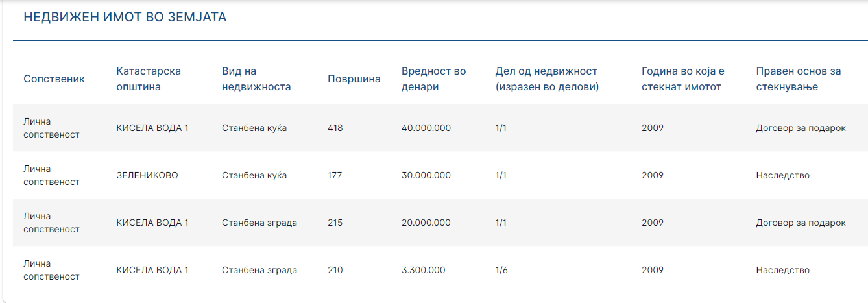Click the Сопственик column header

tap(54, 79)
